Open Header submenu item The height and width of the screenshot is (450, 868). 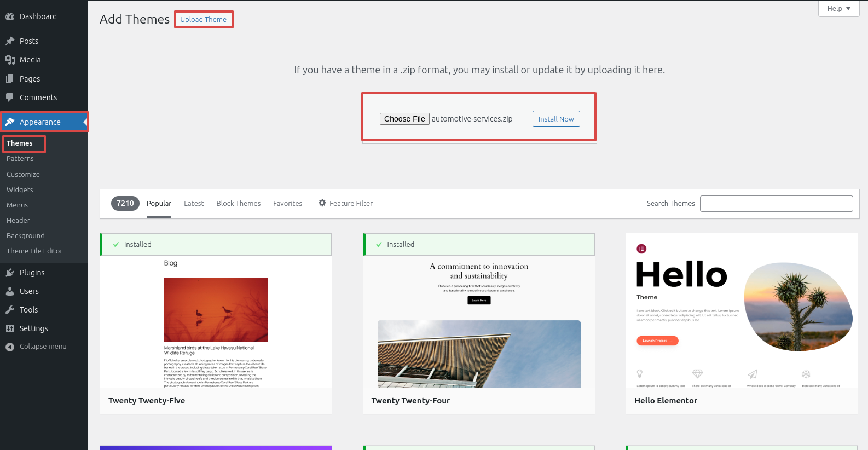pyautogui.click(x=18, y=221)
